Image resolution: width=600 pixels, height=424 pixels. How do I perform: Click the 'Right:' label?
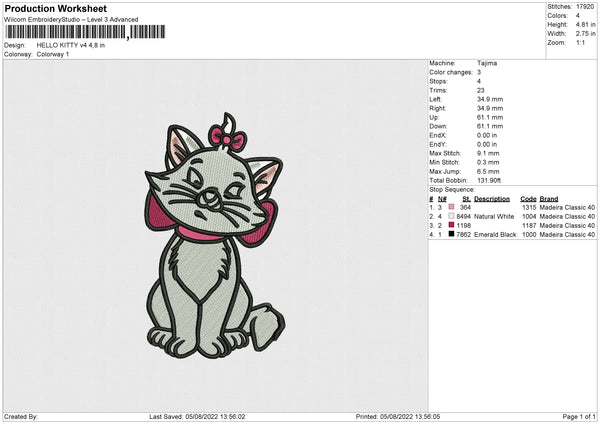pyautogui.click(x=437, y=108)
